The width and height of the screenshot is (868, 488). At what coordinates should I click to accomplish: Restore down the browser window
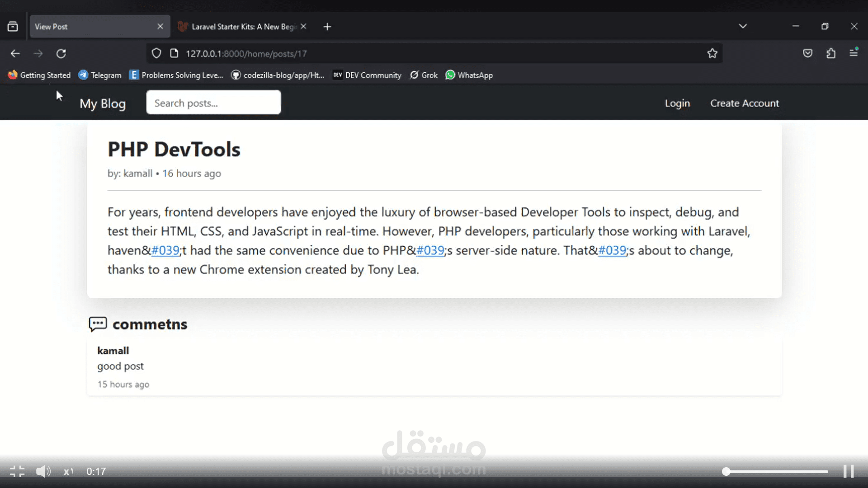825,26
